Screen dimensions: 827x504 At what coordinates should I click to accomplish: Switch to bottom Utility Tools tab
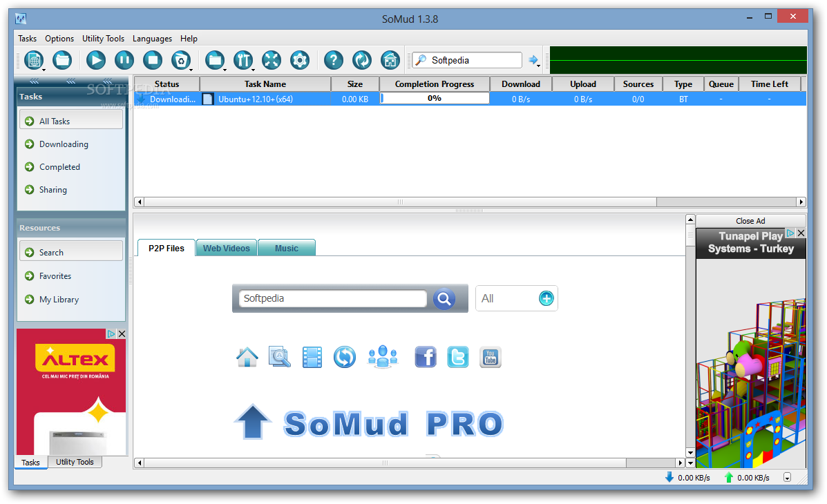pyautogui.click(x=75, y=462)
